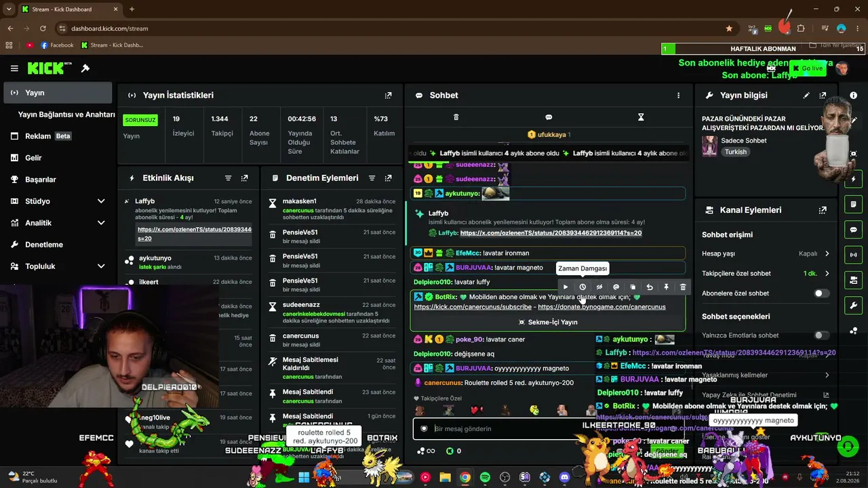Click the info icon in the right sidebar

coord(854,96)
